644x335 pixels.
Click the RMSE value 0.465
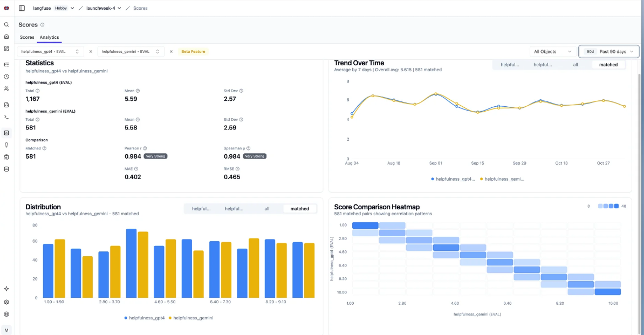tap(232, 177)
